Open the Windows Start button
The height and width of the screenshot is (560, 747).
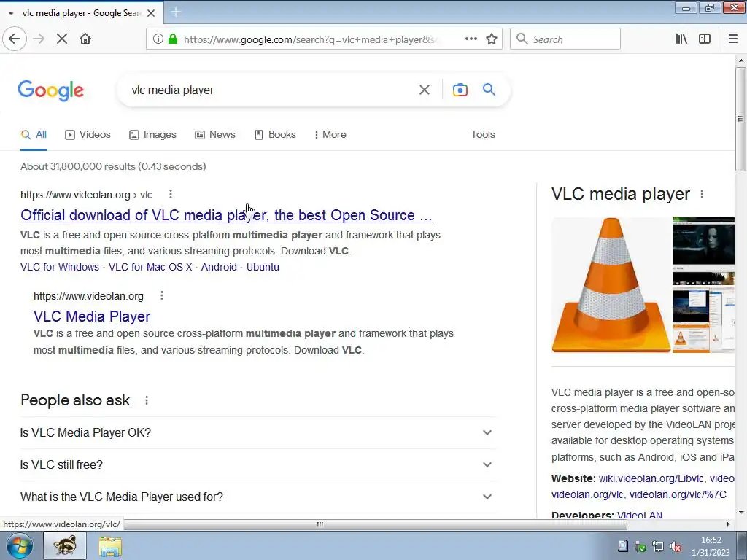click(20, 545)
